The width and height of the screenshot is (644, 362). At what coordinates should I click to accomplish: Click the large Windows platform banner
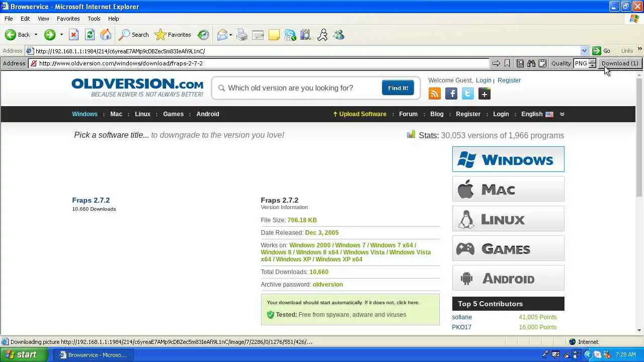pyautogui.click(x=508, y=159)
